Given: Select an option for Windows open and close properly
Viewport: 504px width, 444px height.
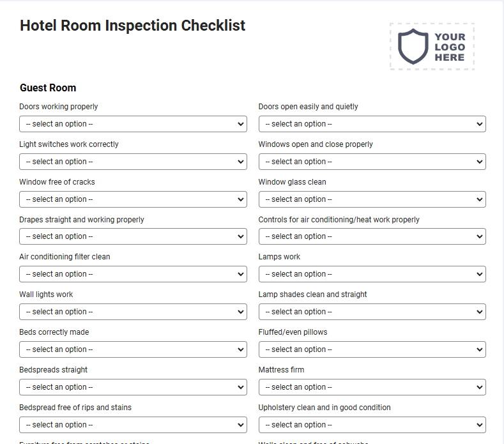Looking at the screenshot, I should 372,162.
